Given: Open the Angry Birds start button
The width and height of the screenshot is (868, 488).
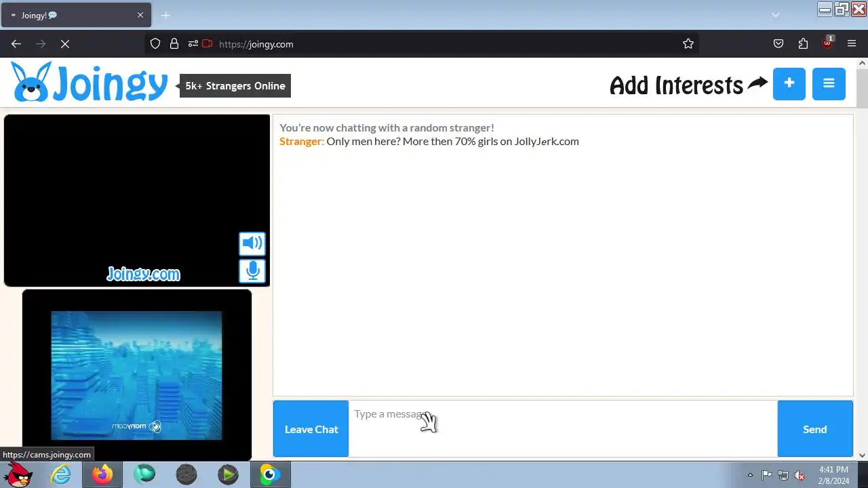Looking at the screenshot, I should [18, 474].
